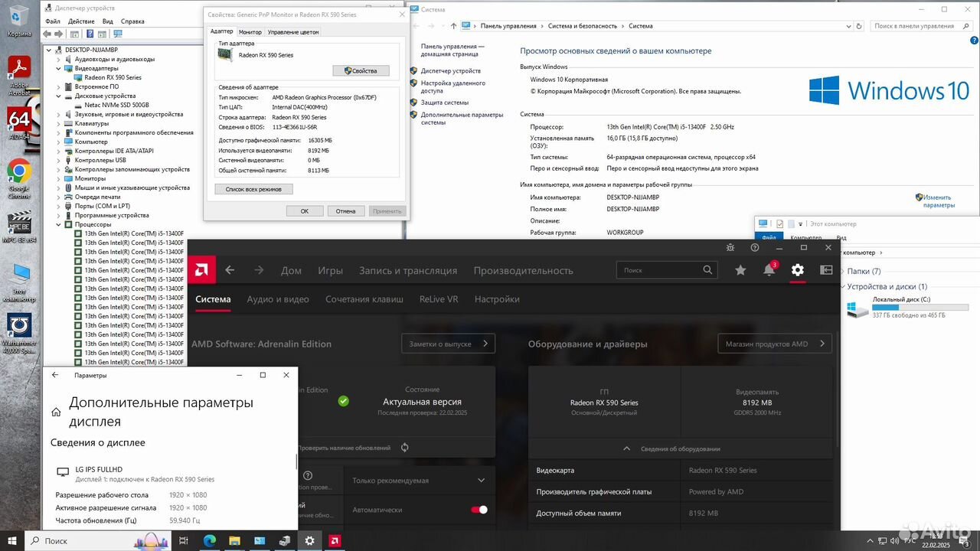
Task: Open the Игры section in AMD Software
Action: [331, 270]
